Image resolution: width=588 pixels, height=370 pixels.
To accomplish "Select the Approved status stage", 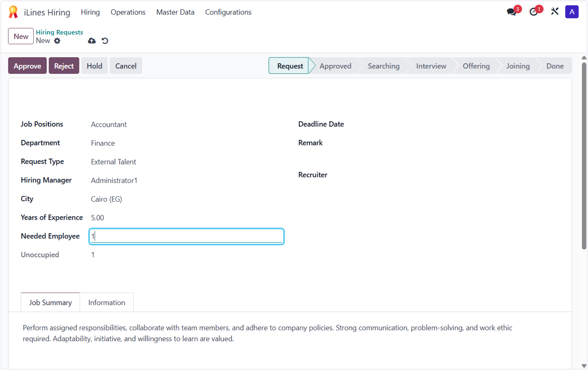I will click(335, 66).
